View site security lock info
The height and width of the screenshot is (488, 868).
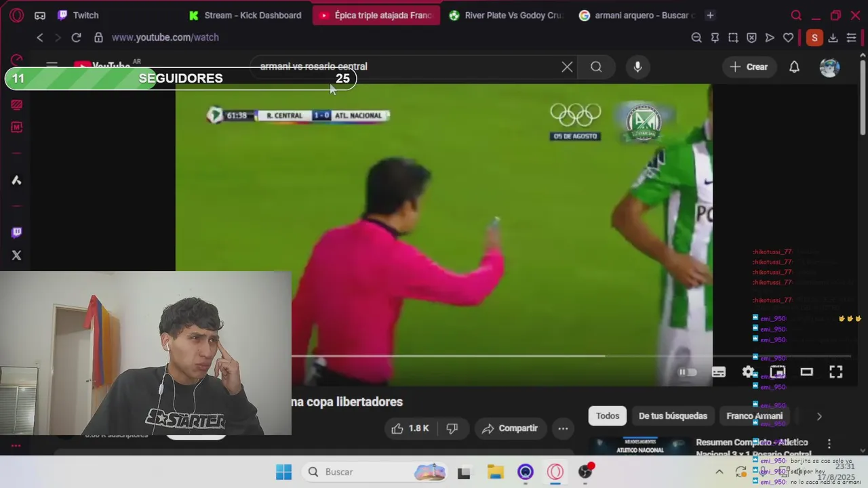coord(98,37)
